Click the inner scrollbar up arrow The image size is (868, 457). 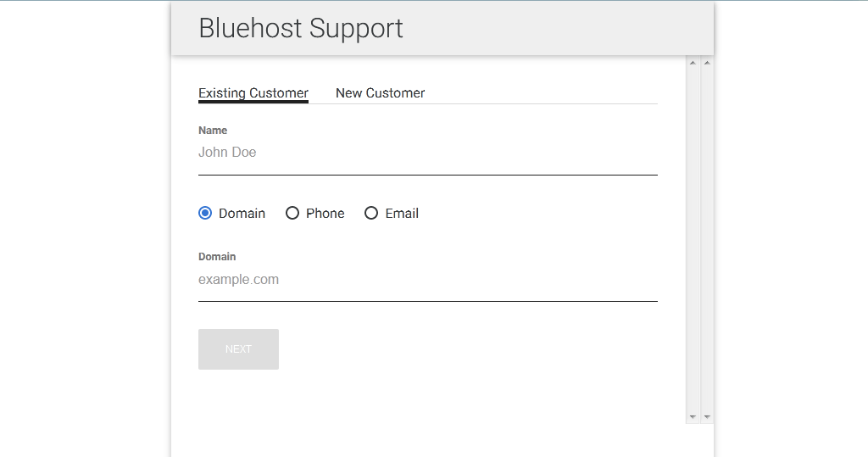(x=693, y=63)
